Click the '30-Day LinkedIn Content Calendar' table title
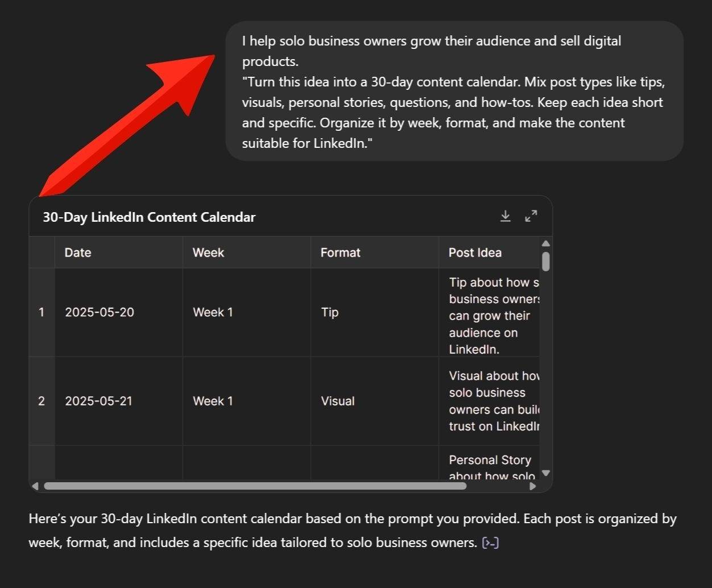Screen dimensions: 712x588 point(149,217)
